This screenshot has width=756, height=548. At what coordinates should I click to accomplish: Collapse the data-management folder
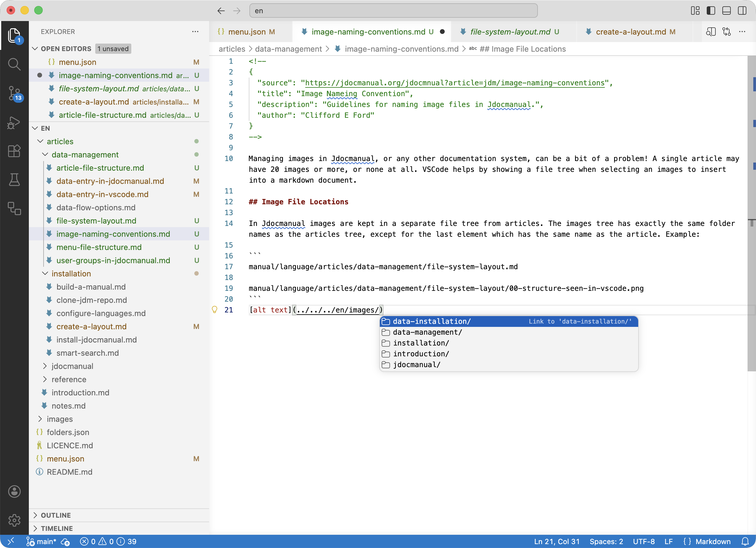tap(45, 155)
